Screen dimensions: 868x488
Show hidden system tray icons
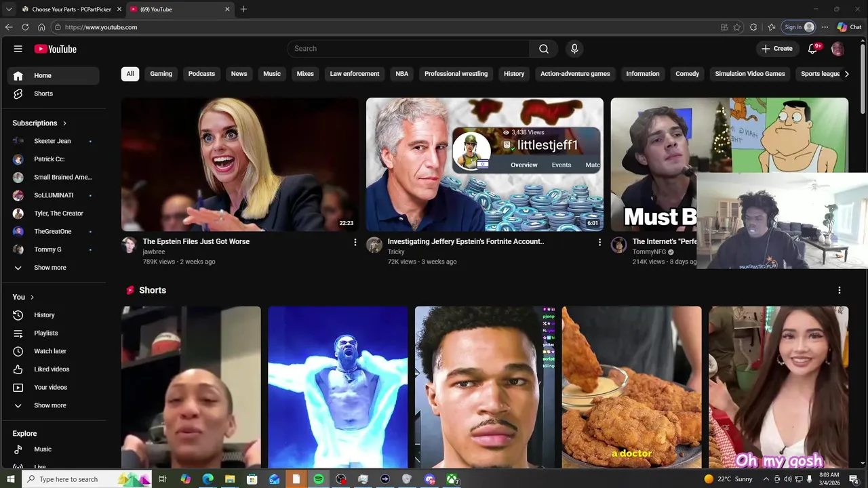coord(766,479)
